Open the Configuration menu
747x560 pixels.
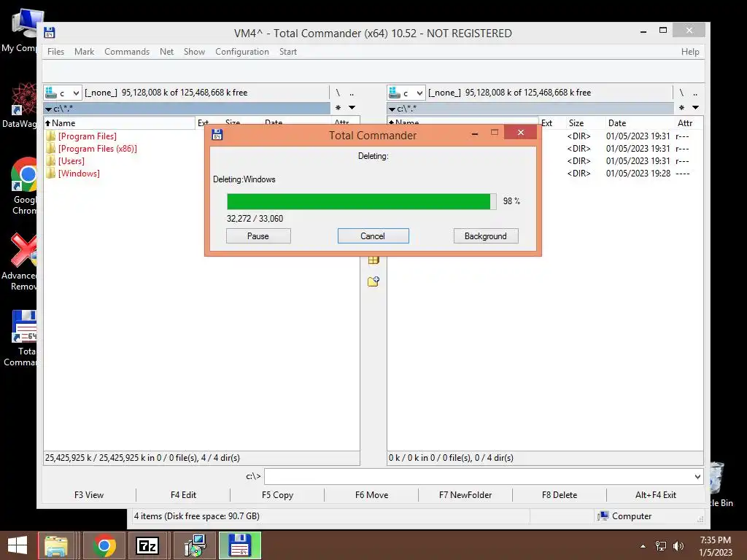(242, 52)
